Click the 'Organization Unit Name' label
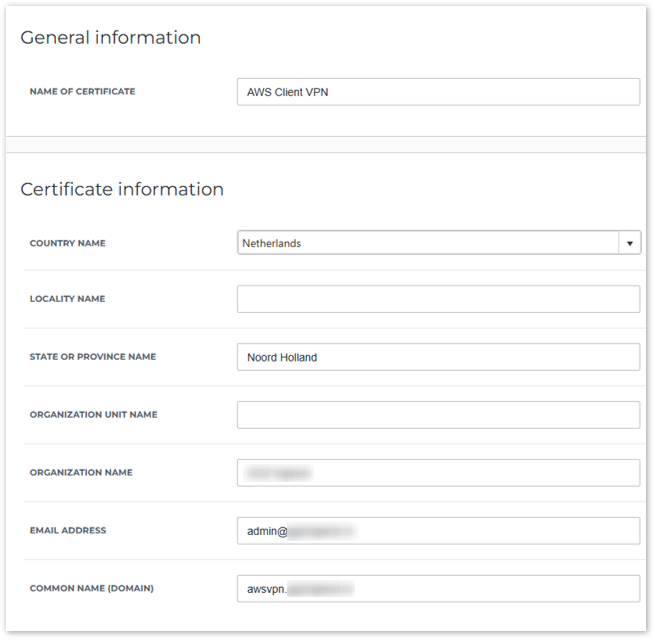 [x=93, y=415]
